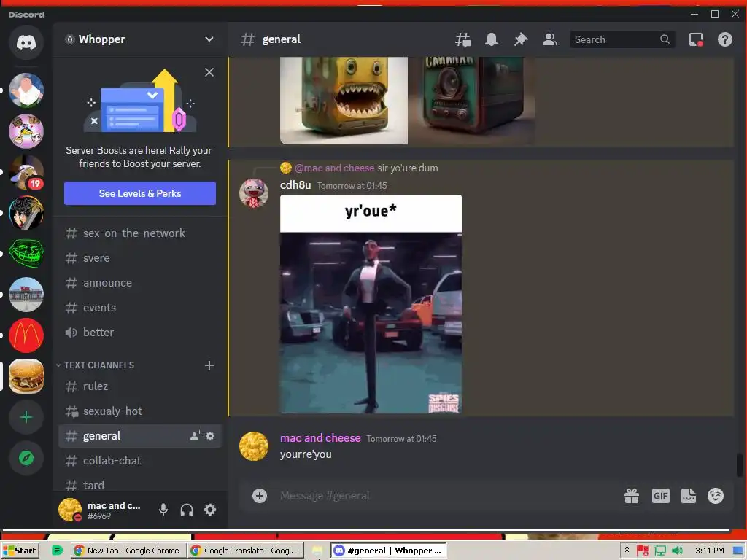This screenshot has width=747, height=560.
Task: Send a gift with gift icon
Action: pyautogui.click(x=632, y=496)
